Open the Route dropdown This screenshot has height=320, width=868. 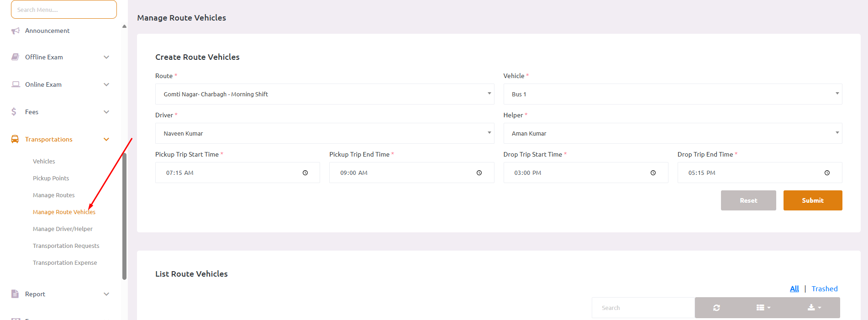324,94
